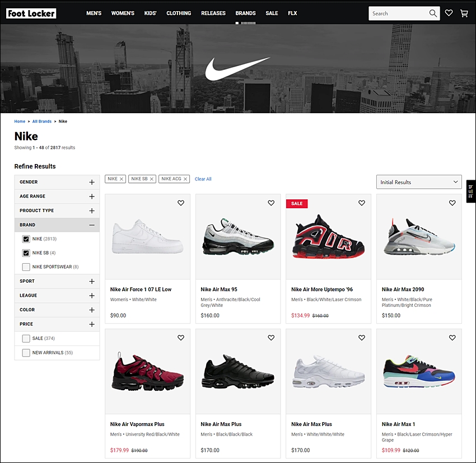This screenshot has width=476, height=463.
Task: Open the multicolor Air Max 1 shoe image
Action: (419, 372)
